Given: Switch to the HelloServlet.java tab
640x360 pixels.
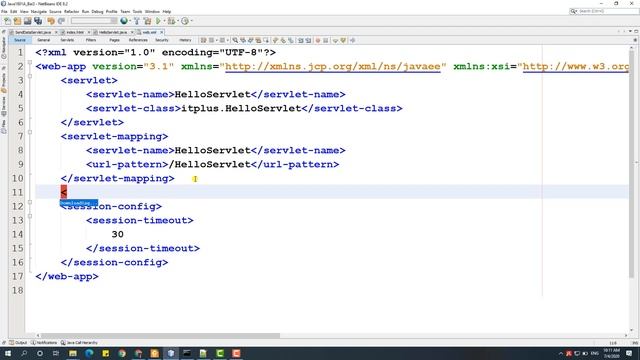Looking at the screenshot, I should (x=113, y=32).
